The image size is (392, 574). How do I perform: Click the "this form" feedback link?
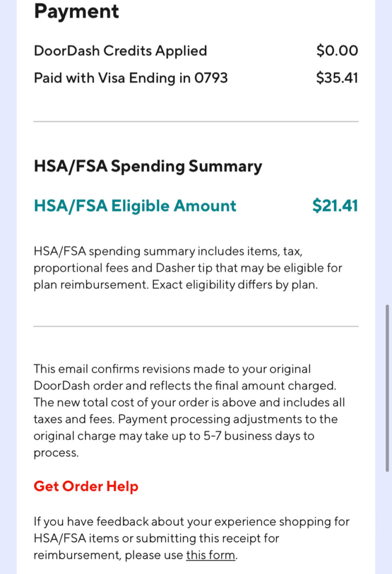(211, 555)
